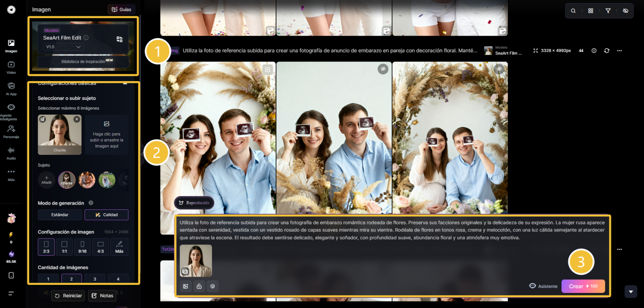
Task: Set Cantidad de imágenes to 4
Action: click(118, 279)
